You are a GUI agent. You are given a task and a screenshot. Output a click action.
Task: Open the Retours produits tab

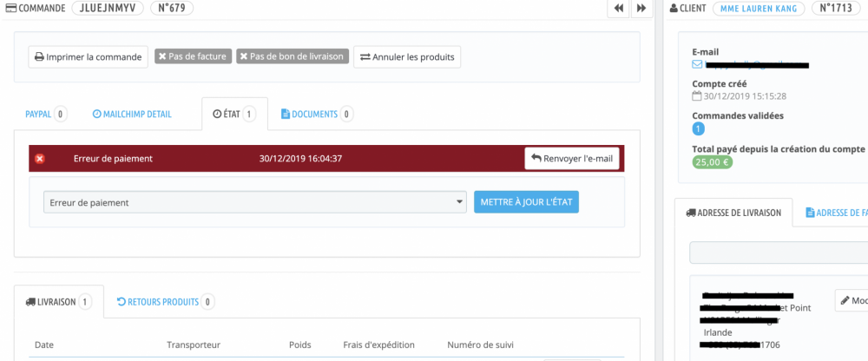tap(166, 302)
